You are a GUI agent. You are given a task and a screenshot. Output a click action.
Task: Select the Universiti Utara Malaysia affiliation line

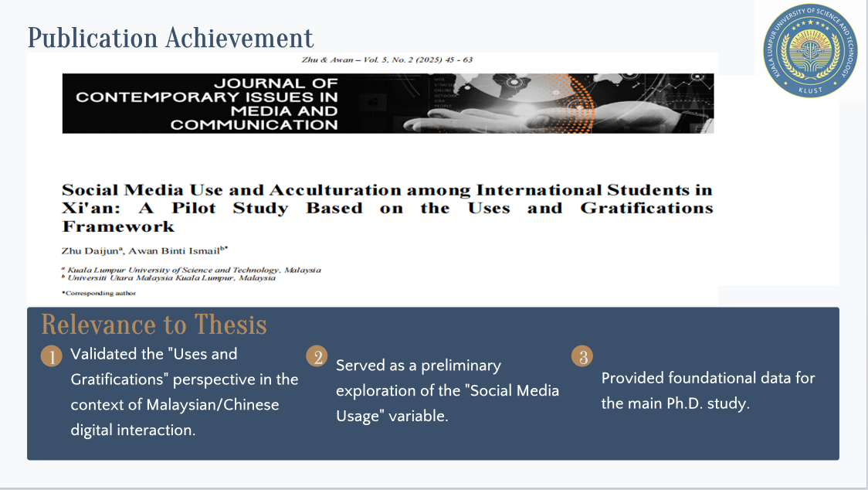point(171,277)
